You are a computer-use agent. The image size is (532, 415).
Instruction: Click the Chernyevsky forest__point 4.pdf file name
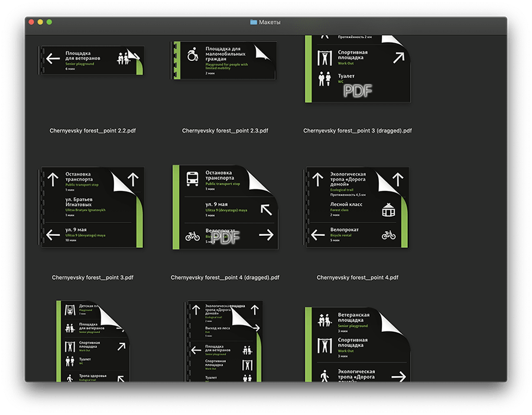coord(358,277)
